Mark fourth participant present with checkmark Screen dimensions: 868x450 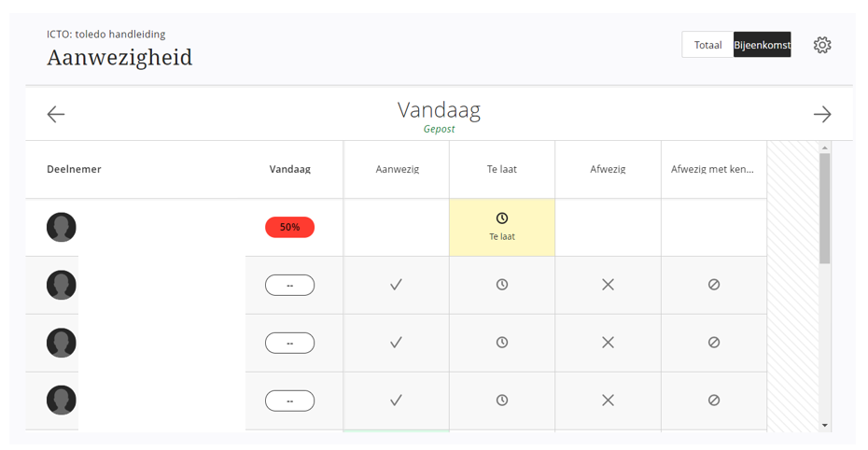(x=396, y=401)
